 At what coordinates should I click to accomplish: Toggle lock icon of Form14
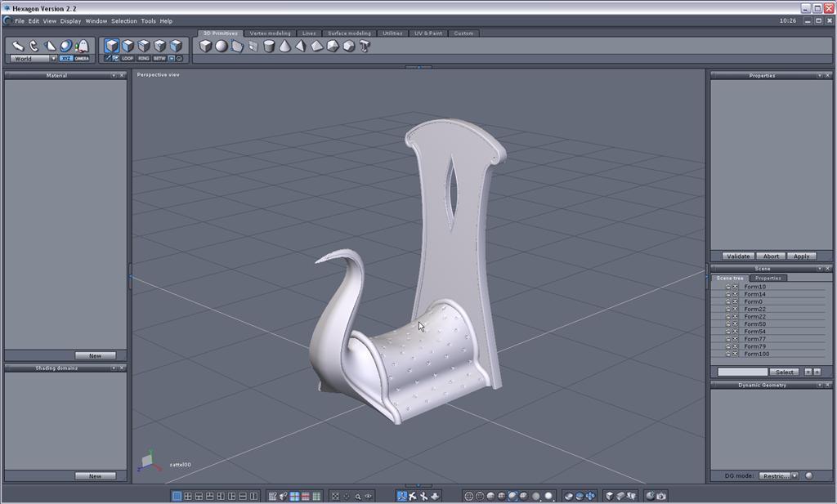click(728, 294)
